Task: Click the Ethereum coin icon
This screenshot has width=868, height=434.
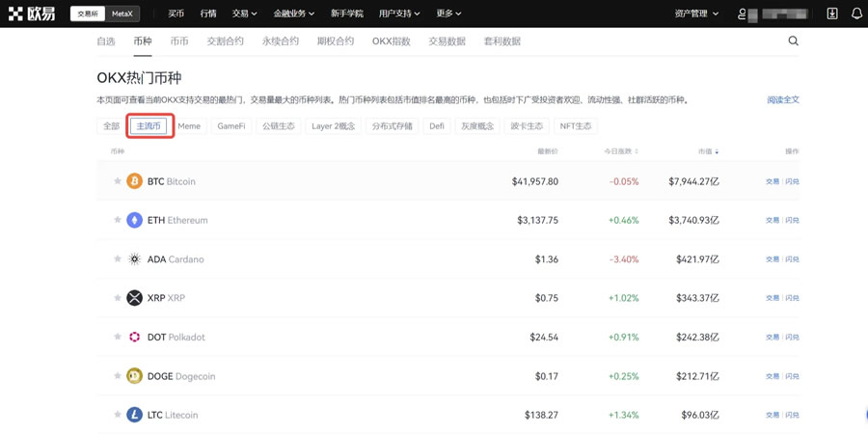Action: click(x=134, y=220)
